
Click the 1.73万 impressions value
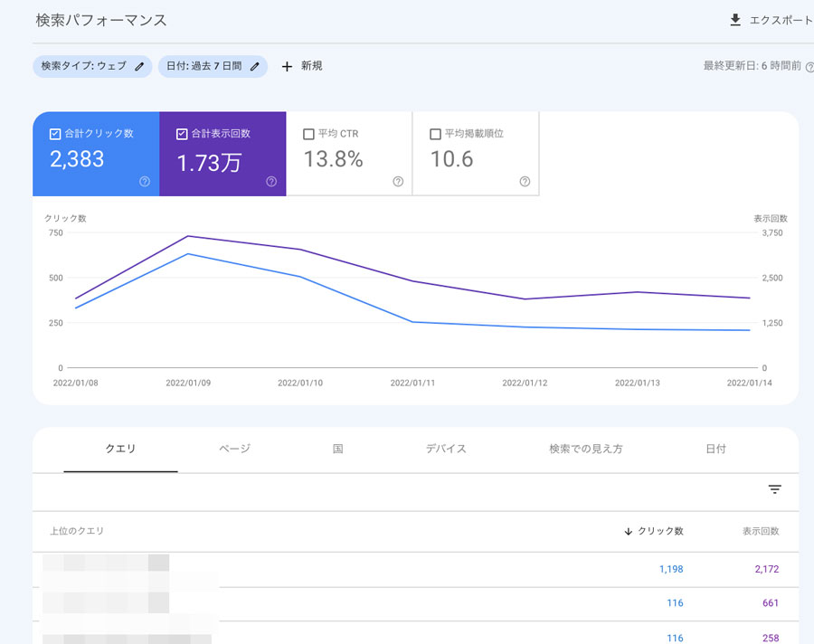[x=209, y=163]
